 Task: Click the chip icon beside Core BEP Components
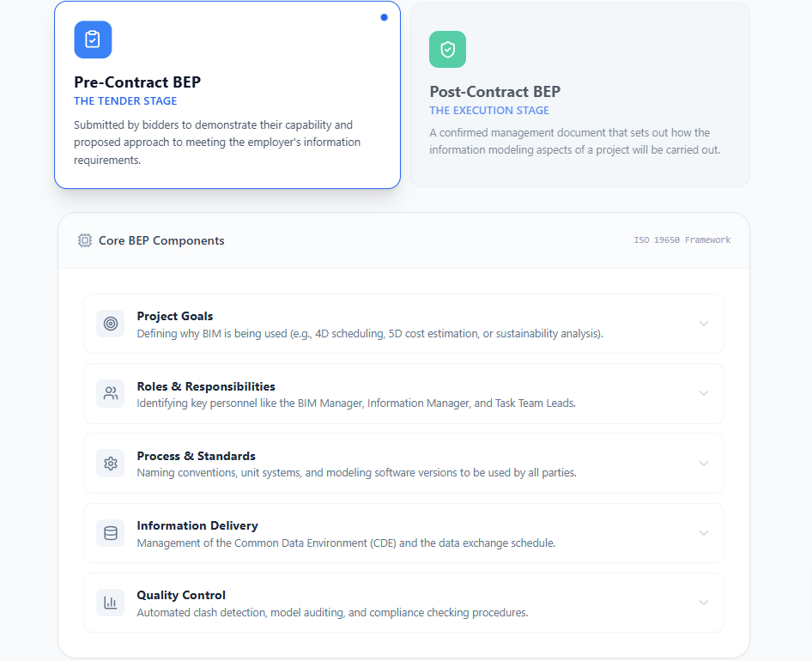(85, 240)
